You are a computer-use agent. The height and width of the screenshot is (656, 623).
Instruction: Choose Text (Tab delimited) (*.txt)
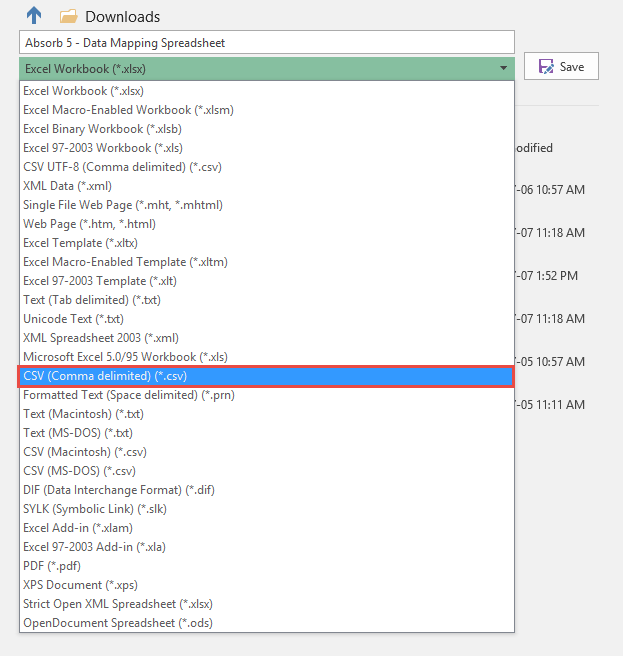coord(92,300)
